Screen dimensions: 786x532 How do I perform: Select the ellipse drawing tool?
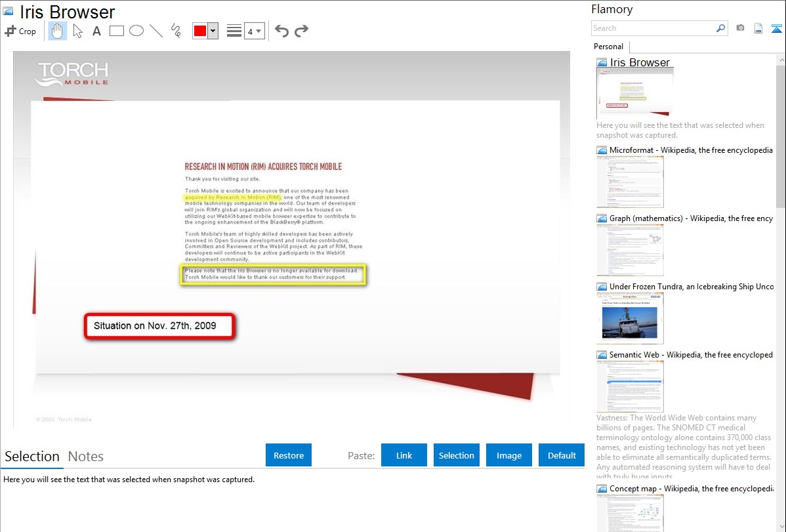[x=136, y=31]
